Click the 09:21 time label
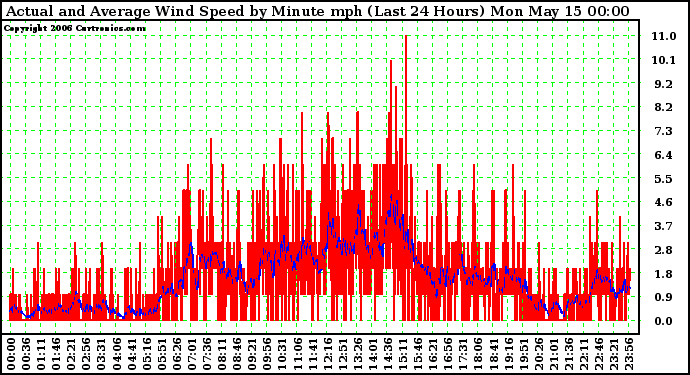This screenshot has height=375, width=690. click(x=252, y=354)
